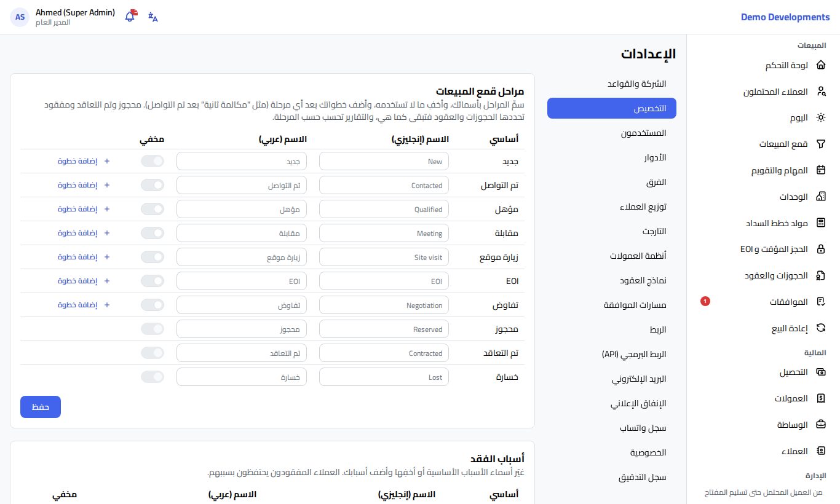Add a step after the جديد stage
The height and width of the screenshot is (504, 840).
[84, 161]
